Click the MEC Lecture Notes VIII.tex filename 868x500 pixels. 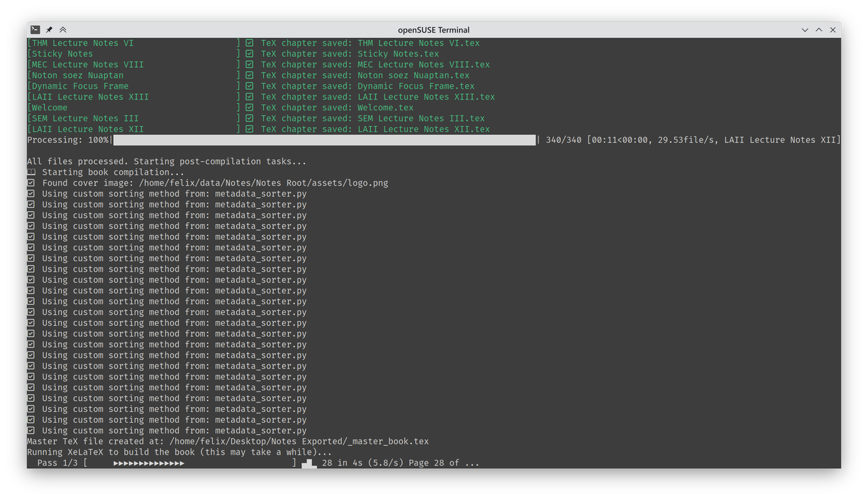pos(424,64)
